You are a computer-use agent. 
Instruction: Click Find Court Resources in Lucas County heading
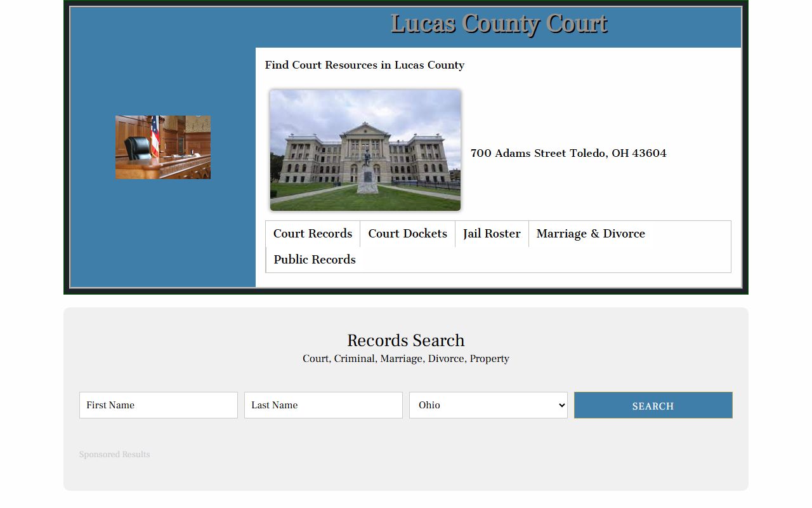pos(365,65)
